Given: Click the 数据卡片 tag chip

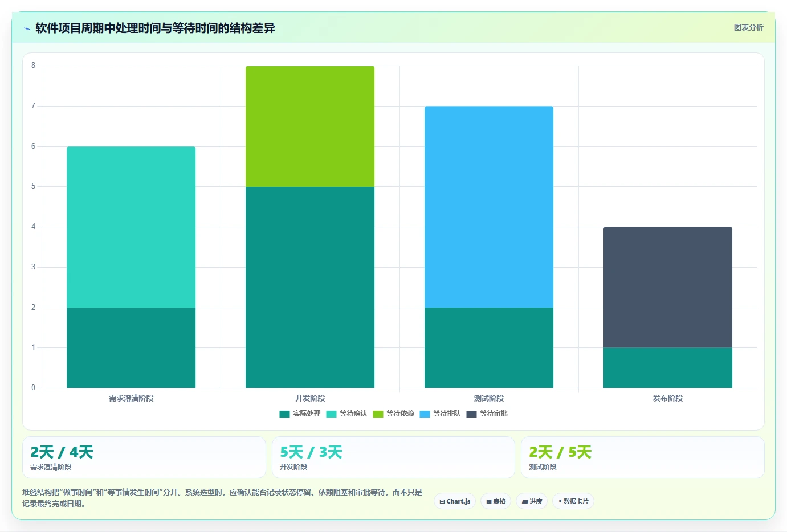Looking at the screenshot, I should click(x=573, y=501).
